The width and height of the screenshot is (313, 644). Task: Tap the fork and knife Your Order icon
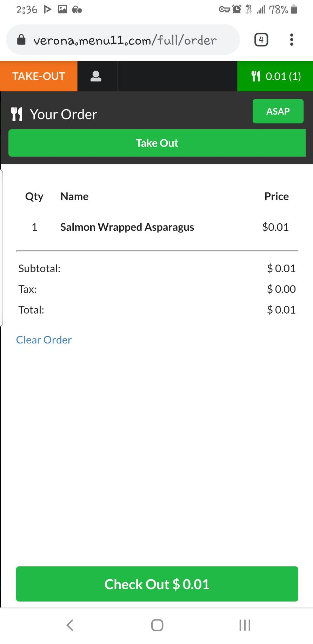16,114
